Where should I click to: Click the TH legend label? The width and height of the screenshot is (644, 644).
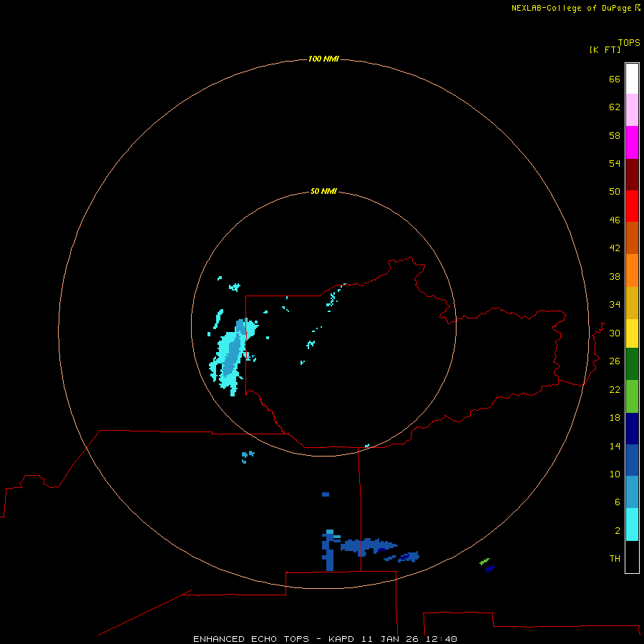pos(615,559)
